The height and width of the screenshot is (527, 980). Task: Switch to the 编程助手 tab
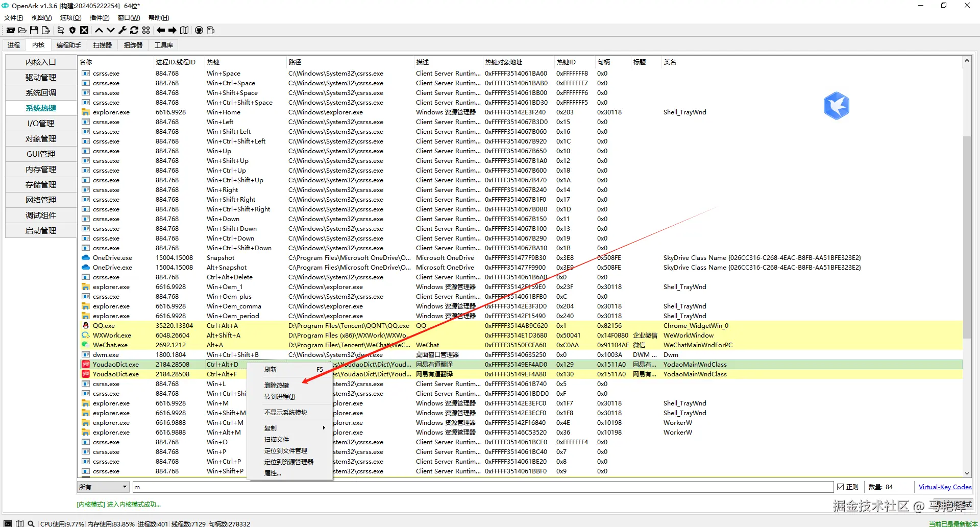69,45
